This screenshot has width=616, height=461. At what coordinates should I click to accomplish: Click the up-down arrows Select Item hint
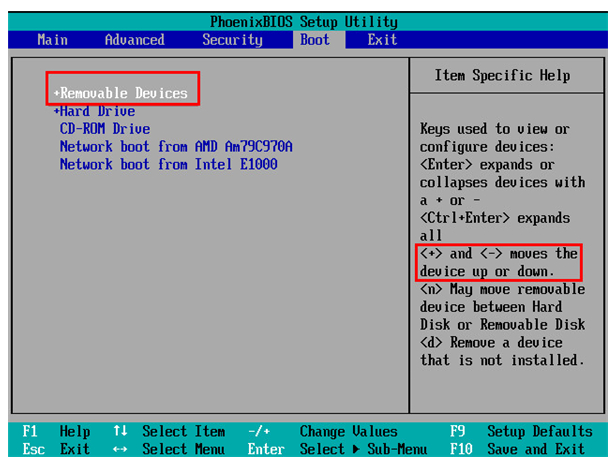(169, 432)
